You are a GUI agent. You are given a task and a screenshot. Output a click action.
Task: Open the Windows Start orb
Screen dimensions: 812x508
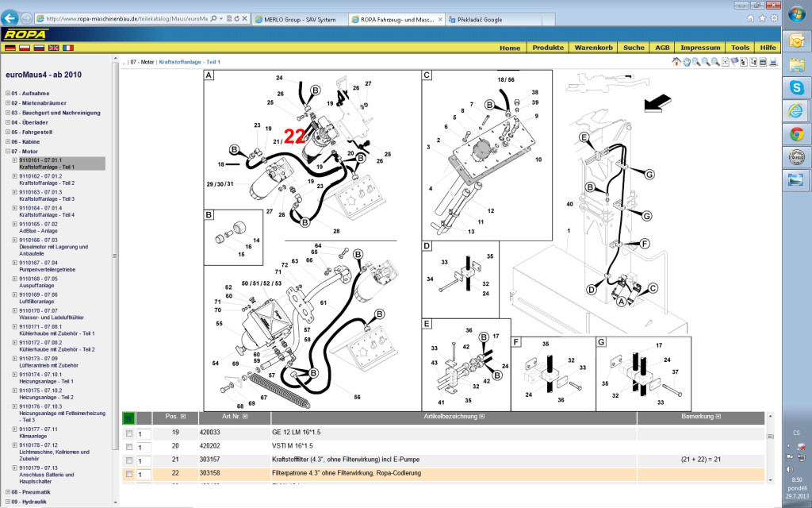(x=796, y=14)
